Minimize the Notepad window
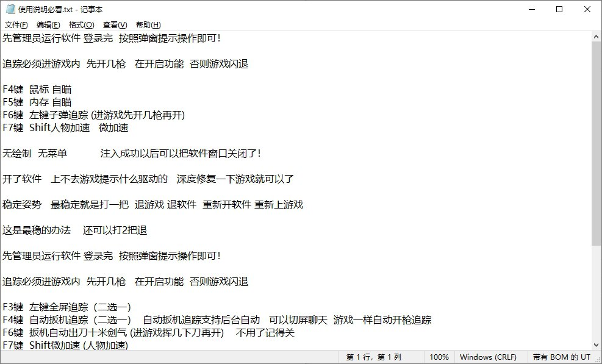The image size is (602, 364). [x=532, y=9]
